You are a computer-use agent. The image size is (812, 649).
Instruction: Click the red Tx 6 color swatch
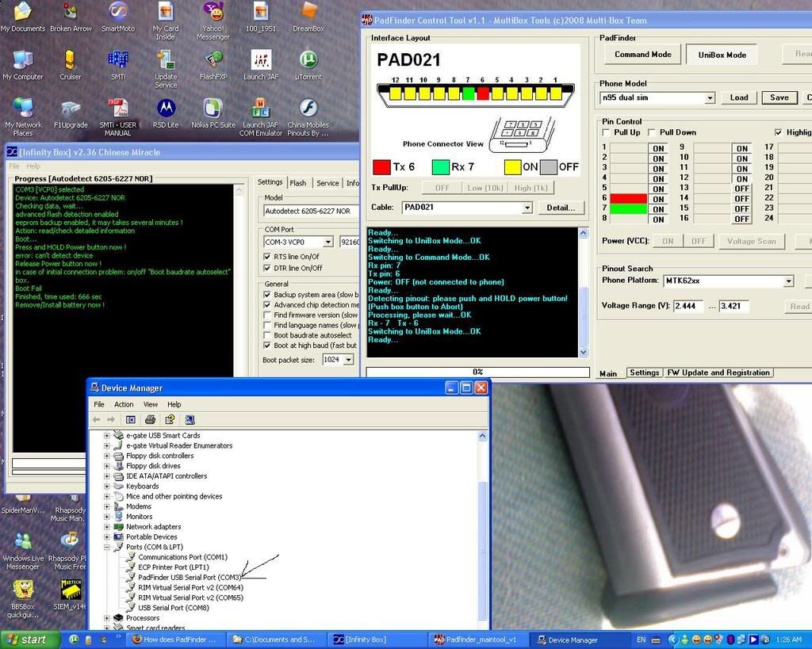point(381,167)
